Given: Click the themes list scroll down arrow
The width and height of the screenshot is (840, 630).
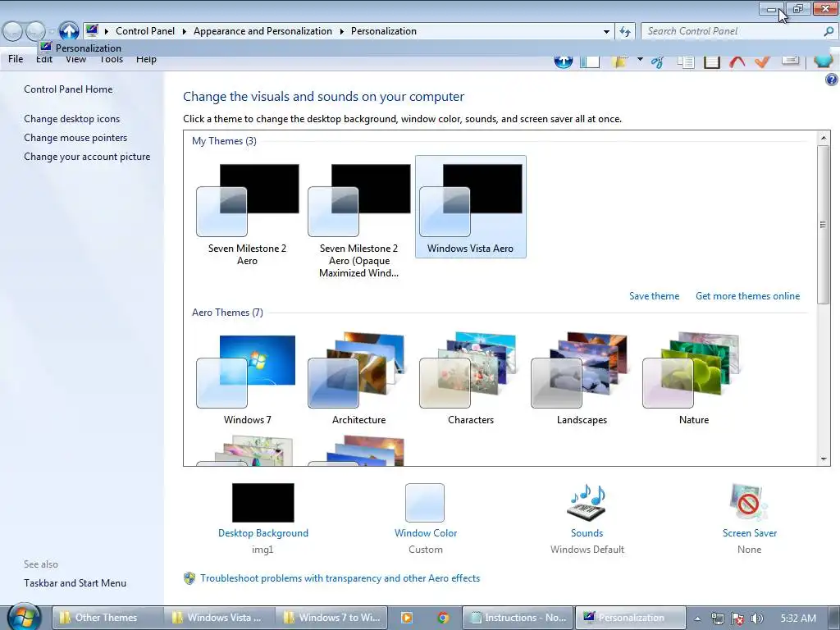Looking at the screenshot, I should pos(824,459).
